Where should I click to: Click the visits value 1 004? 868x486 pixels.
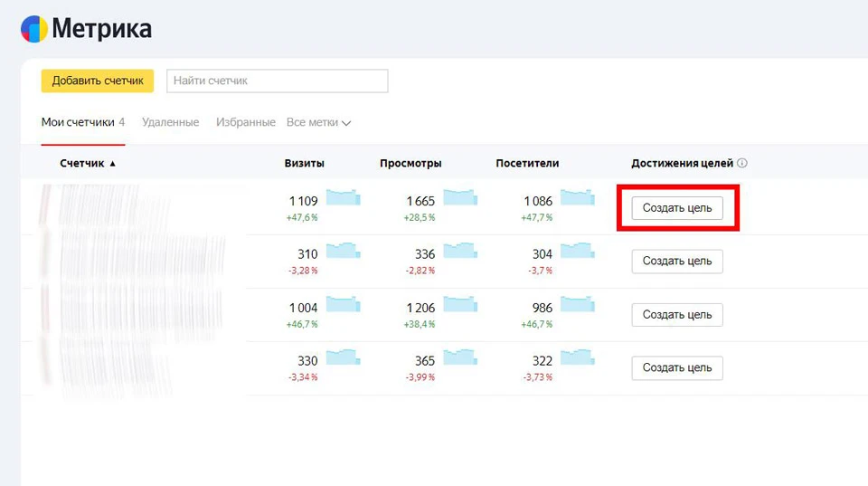point(304,308)
